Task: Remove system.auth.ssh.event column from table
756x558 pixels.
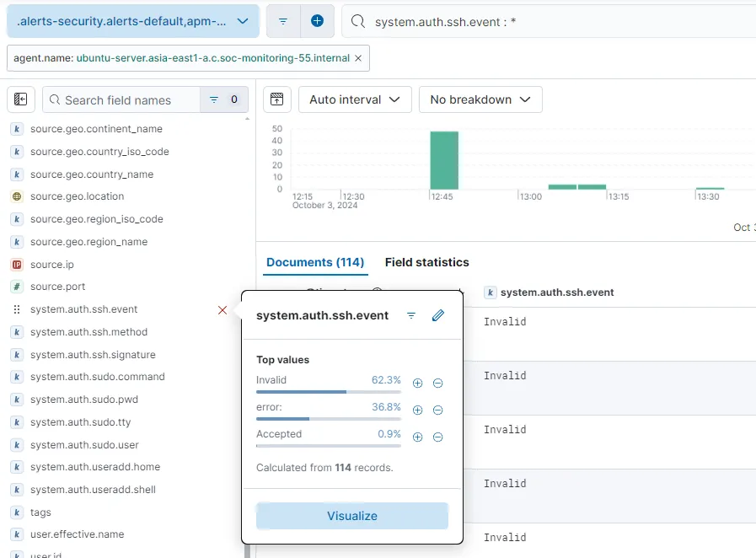Action: 223,310
